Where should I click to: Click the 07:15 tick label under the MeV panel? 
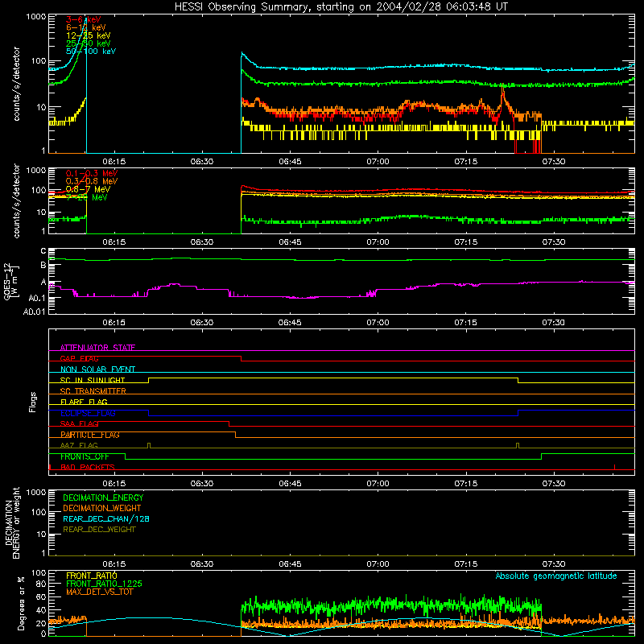point(465,242)
